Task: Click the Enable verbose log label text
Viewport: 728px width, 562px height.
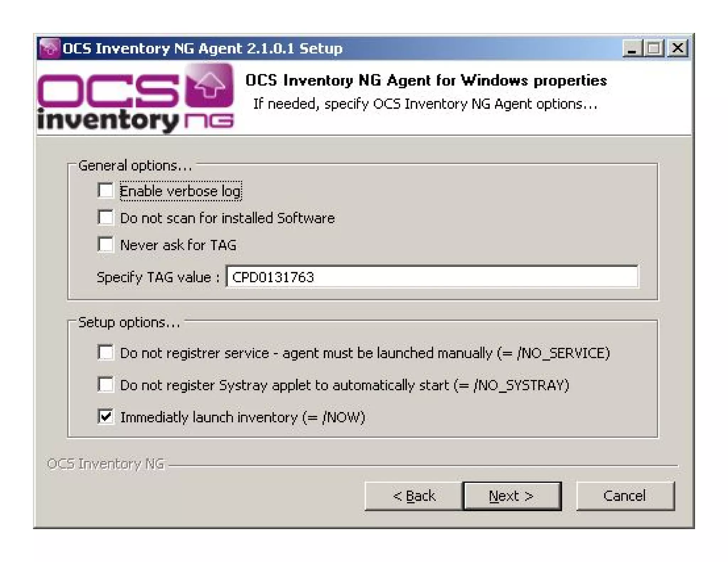Action: pyautogui.click(x=181, y=191)
